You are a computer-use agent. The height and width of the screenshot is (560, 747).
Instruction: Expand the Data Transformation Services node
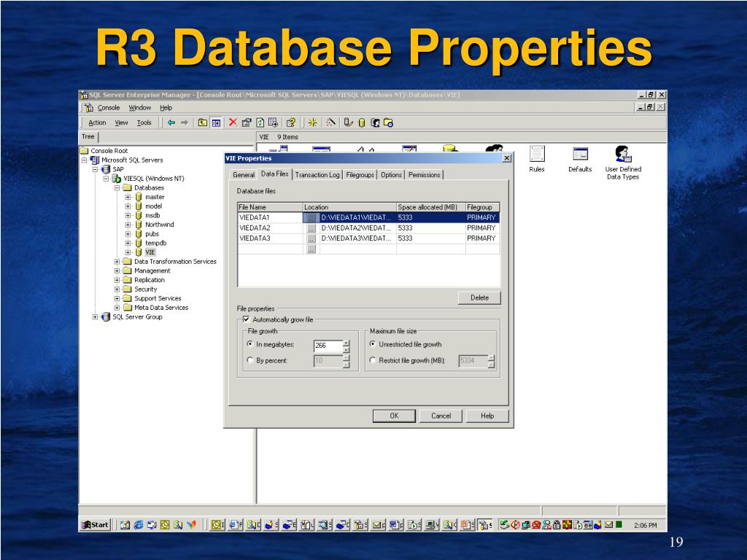point(117,262)
